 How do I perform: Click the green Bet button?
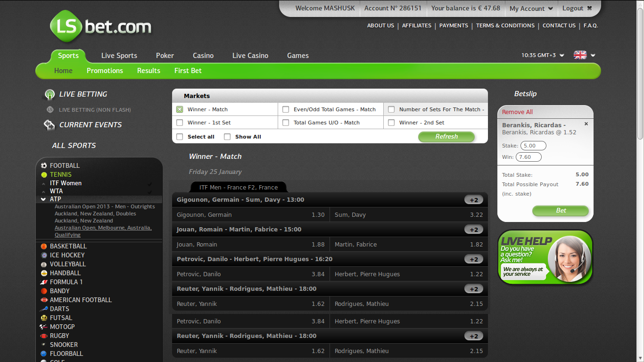coord(561,211)
